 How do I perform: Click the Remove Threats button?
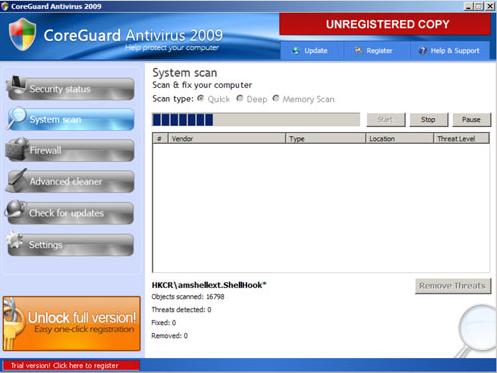[453, 286]
